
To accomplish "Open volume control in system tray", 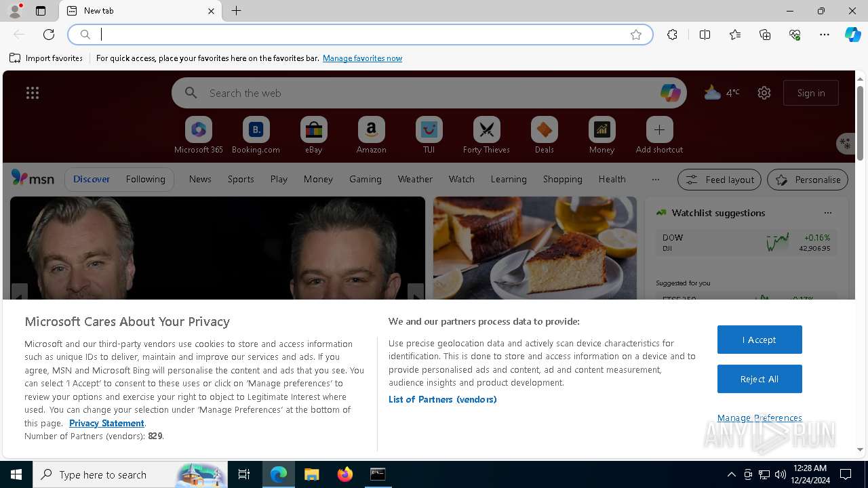I will pos(781,474).
